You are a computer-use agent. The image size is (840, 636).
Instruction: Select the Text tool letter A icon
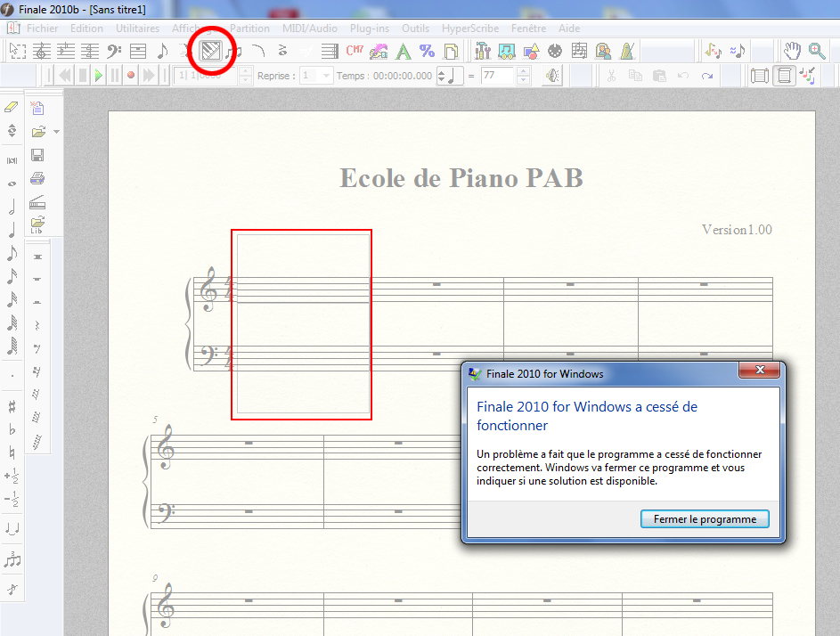[403, 52]
